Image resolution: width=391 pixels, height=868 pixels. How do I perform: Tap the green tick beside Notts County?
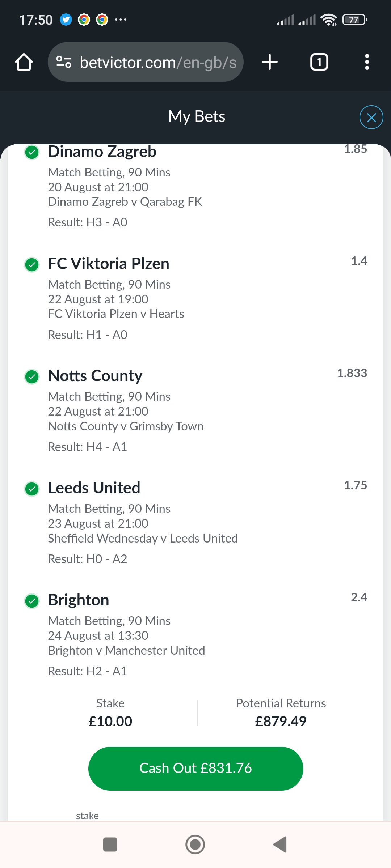pyautogui.click(x=32, y=377)
